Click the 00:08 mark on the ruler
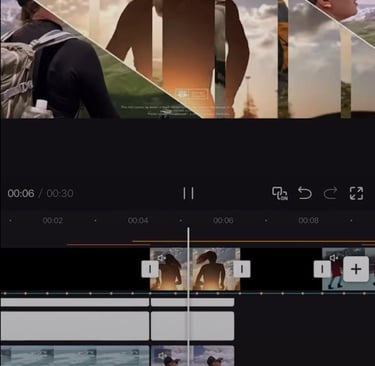 coord(309,220)
